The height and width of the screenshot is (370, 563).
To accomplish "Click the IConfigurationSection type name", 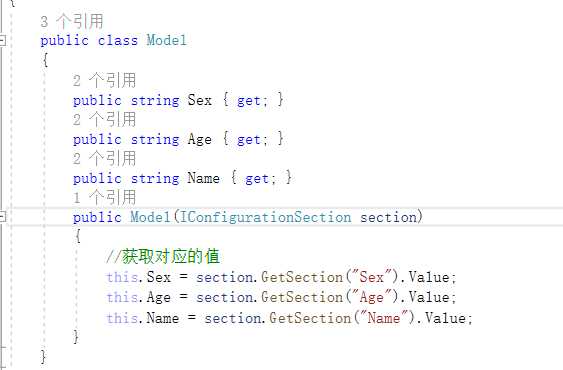I will tap(265, 217).
